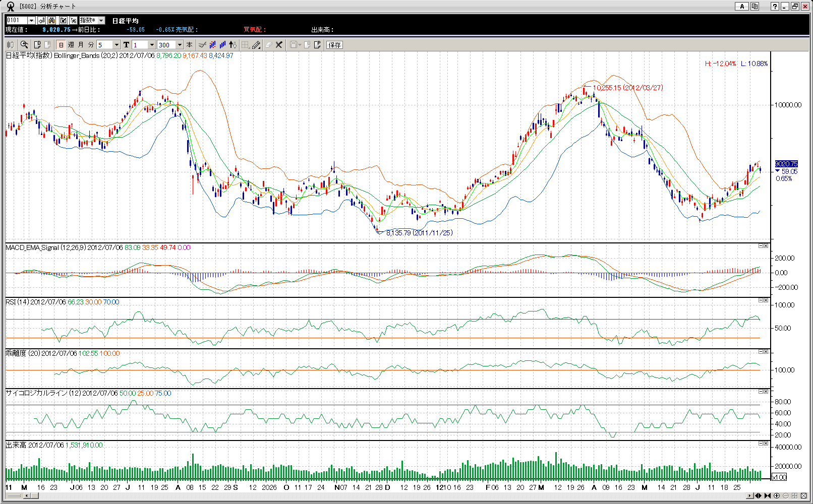Click the zoom in plus circle icon
The width and height of the screenshot is (813, 504).
pyautogui.click(x=777, y=496)
